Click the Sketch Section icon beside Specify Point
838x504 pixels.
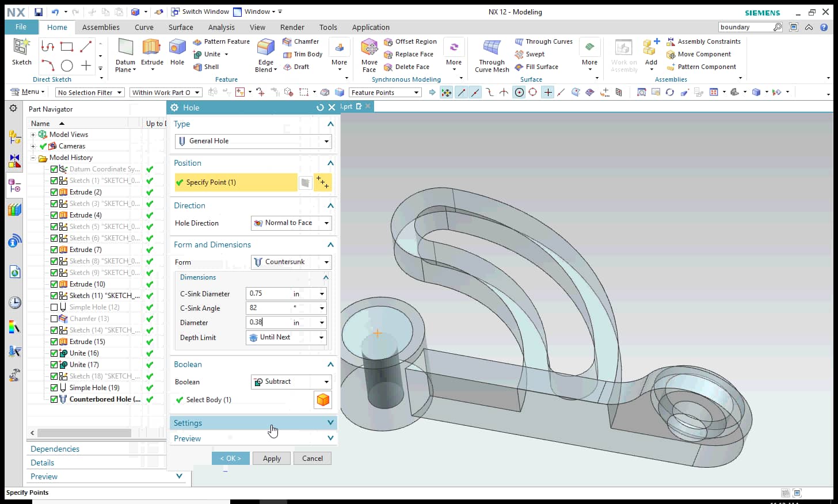[306, 182]
